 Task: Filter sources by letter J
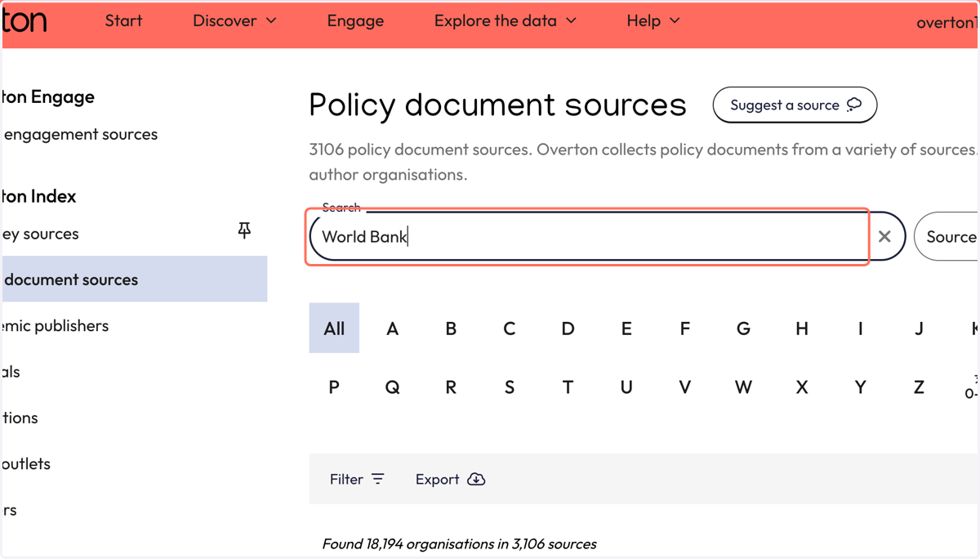click(x=919, y=329)
